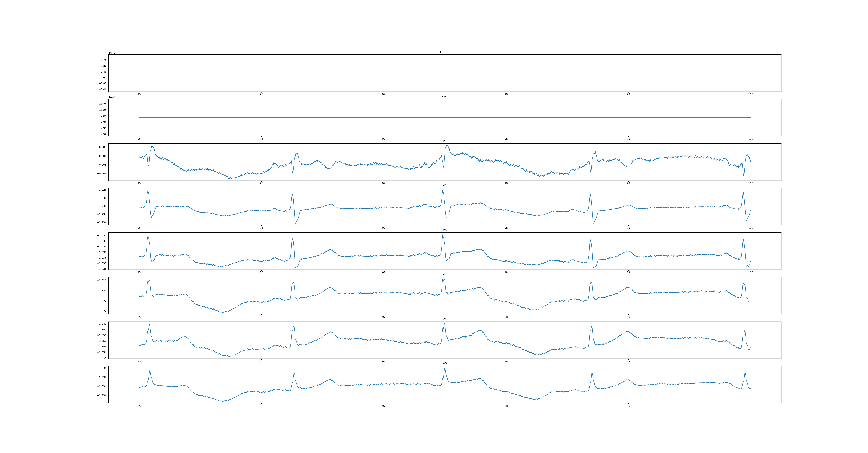Click the −1.032 tick label on V3 axis
The width and height of the screenshot is (868, 453).
pyautogui.click(x=102, y=236)
